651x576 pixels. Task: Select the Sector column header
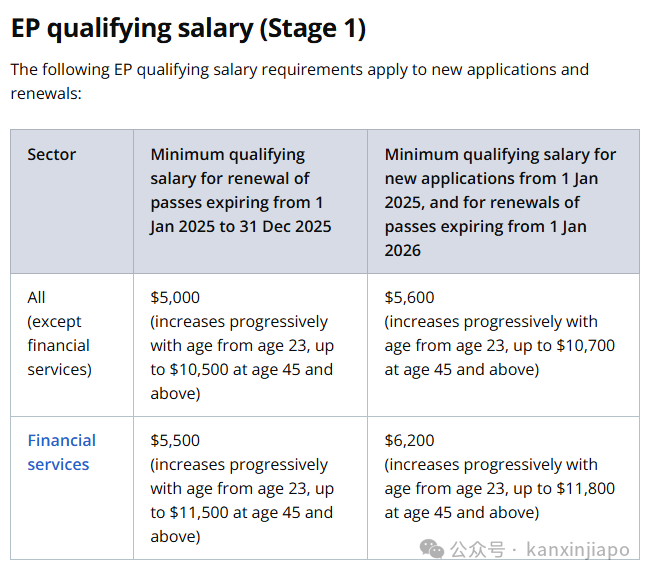tap(52, 154)
